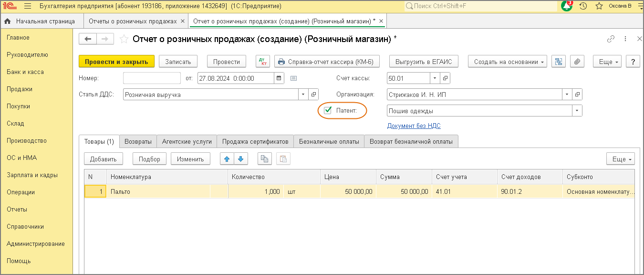Move row up with blue up arrow
The image size is (644, 275).
(x=227, y=159)
